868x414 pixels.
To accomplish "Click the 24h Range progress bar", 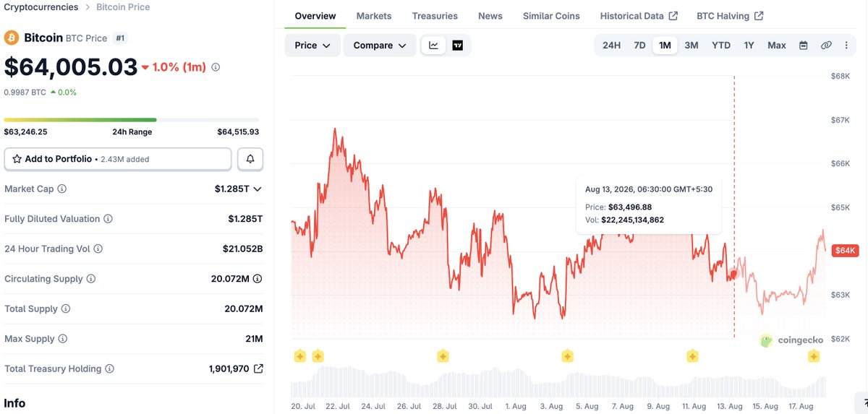I will [x=131, y=120].
